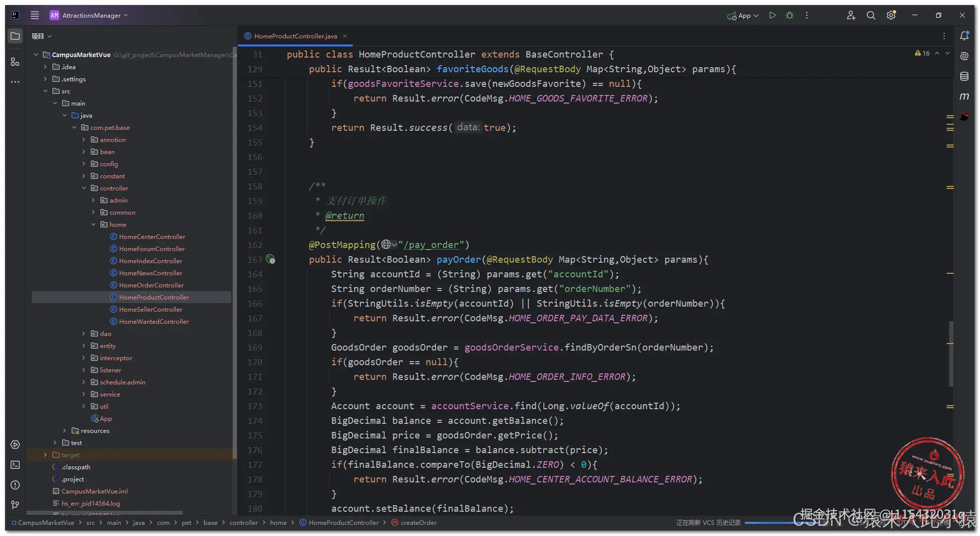Open the Git tool window
This screenshot has width=980, height=536.
[15, 505]
